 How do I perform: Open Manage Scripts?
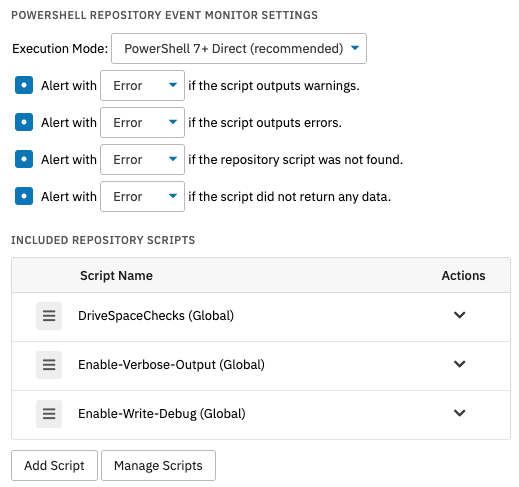158,466
